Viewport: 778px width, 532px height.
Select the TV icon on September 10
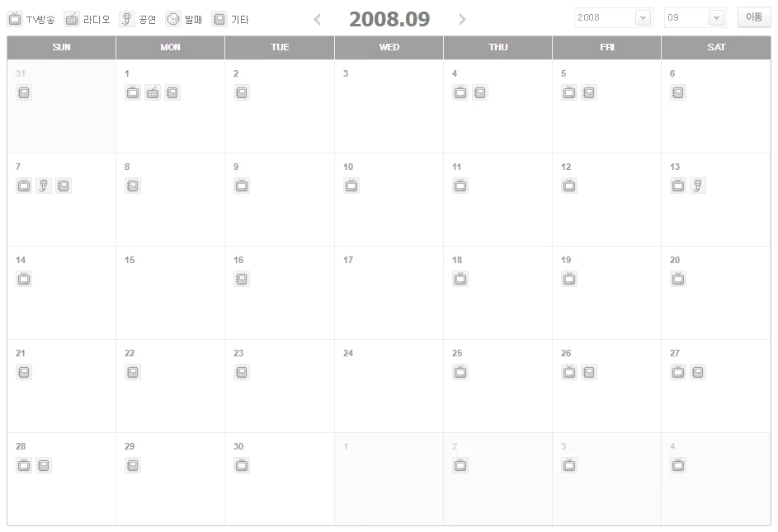click(351, 186)
